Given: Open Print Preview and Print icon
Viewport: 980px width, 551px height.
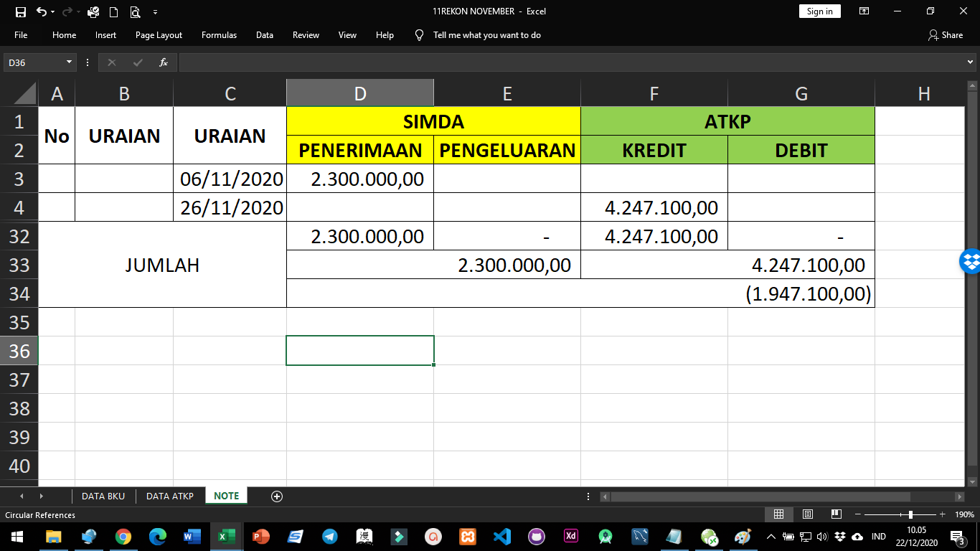Looking at the screenshot, I should 135,11.
